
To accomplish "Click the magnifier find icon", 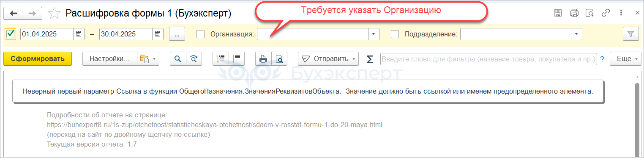I will point(178,59).
